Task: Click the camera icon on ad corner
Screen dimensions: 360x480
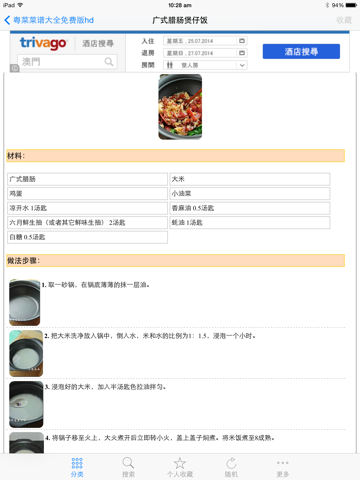Action: tap(15, 68)
